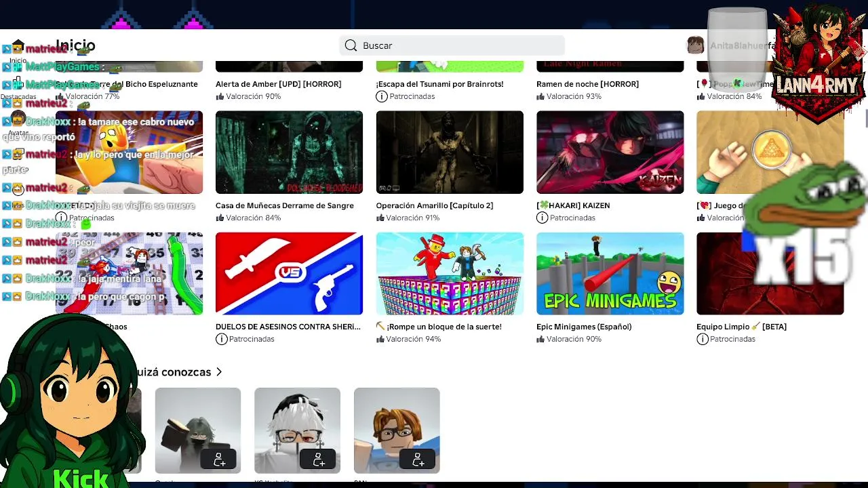868x488 pixels.
Task: Open the HAKARI KAIZEN game thumbnail
Action: pos(610,152)
